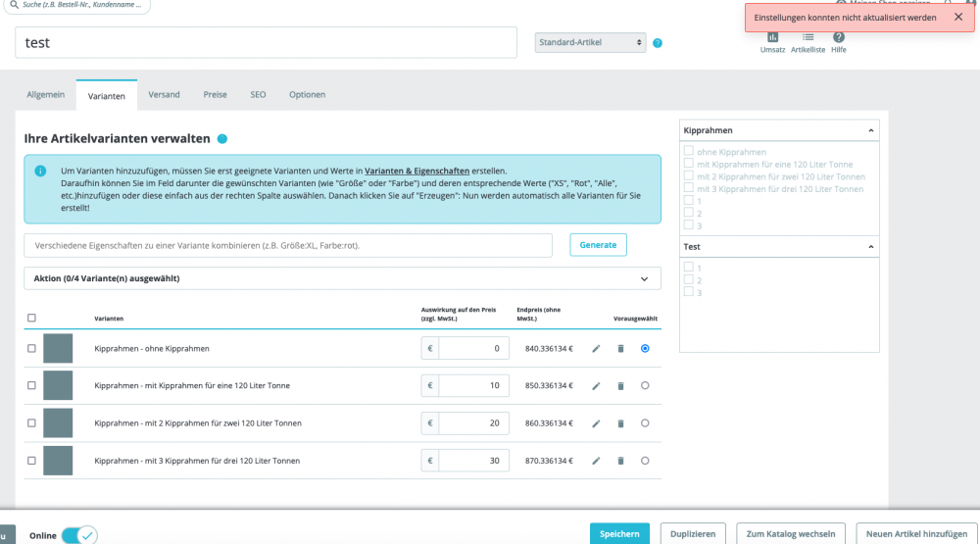The width and height of the screenshot is (980, 544).
Task: Click the info icon in blue box
Action: point(40,171)
